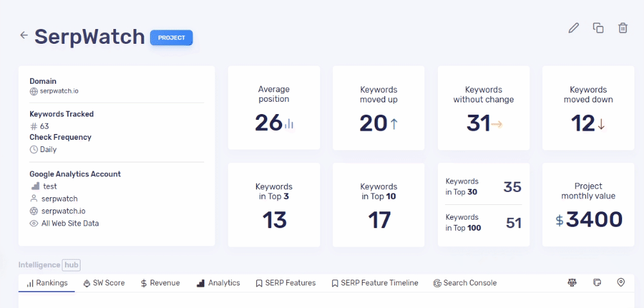Click the Domain heading
The image size is (644, 308).
[43, 81]
